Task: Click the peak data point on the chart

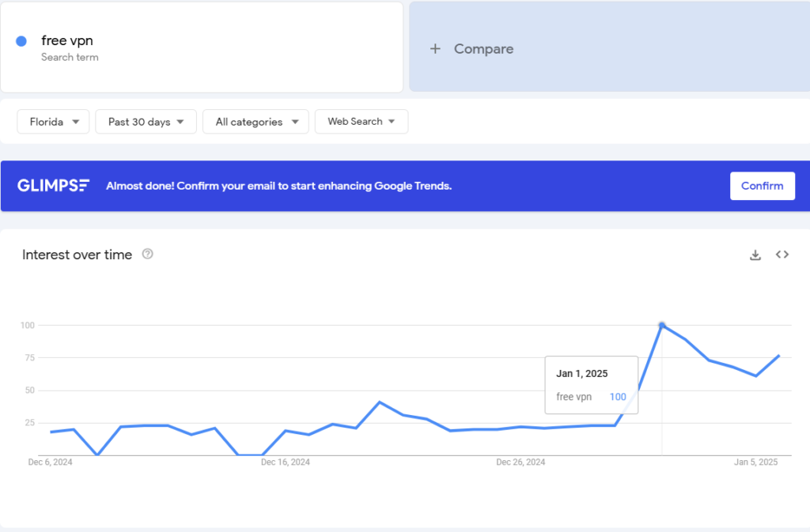Action: pyautogui.click(x=662, y=324)
